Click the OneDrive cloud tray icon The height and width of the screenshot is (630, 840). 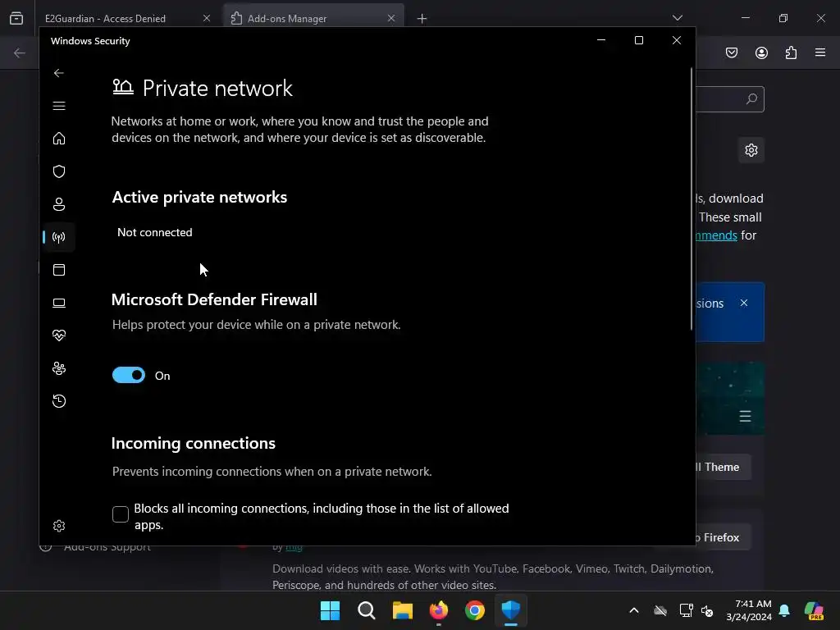[660, 610]
